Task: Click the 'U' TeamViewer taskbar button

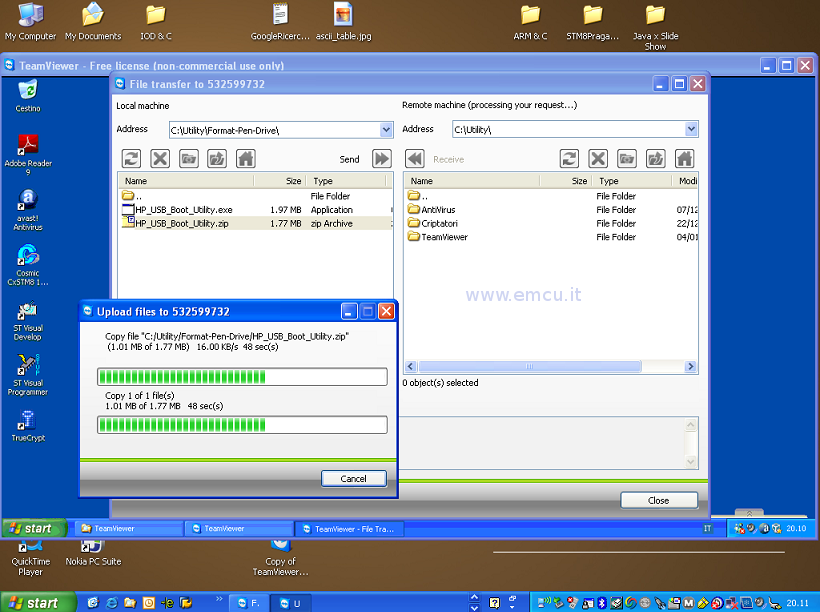Action: 292,603
